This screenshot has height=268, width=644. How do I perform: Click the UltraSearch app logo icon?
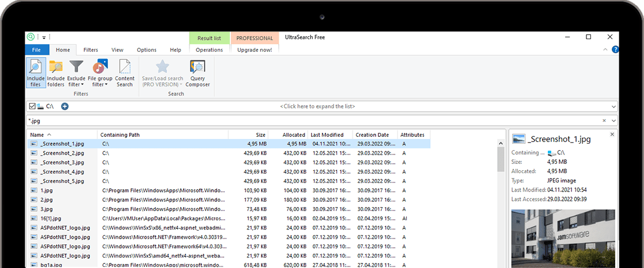point(31,37)
